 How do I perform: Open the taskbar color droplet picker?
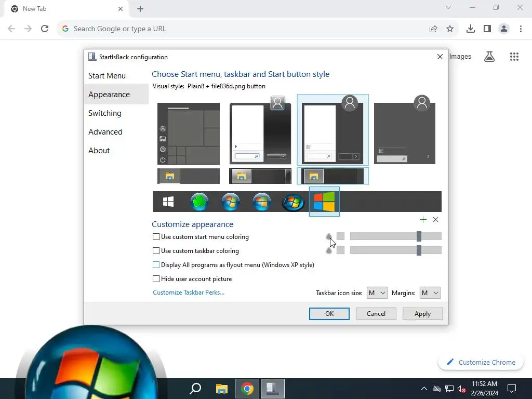point(329,250)
